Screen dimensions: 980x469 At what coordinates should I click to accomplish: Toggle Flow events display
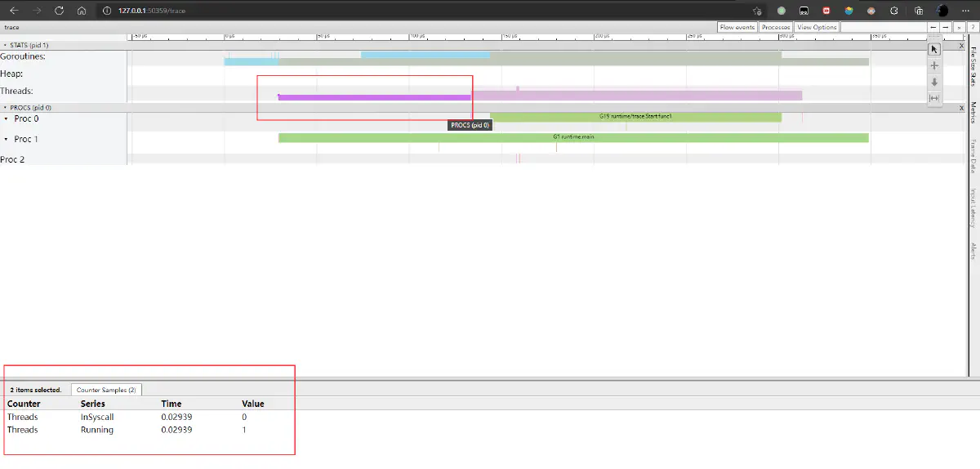click(x=737, y=27)
